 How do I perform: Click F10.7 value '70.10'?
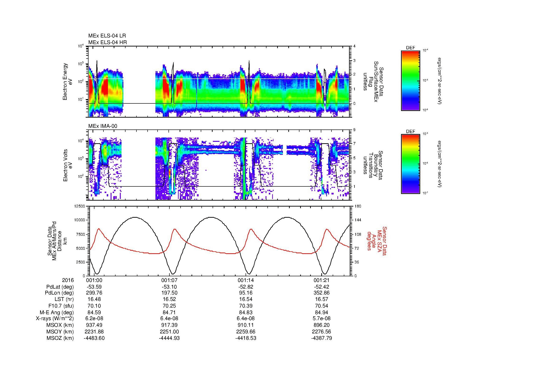click(x=94, y=306)
